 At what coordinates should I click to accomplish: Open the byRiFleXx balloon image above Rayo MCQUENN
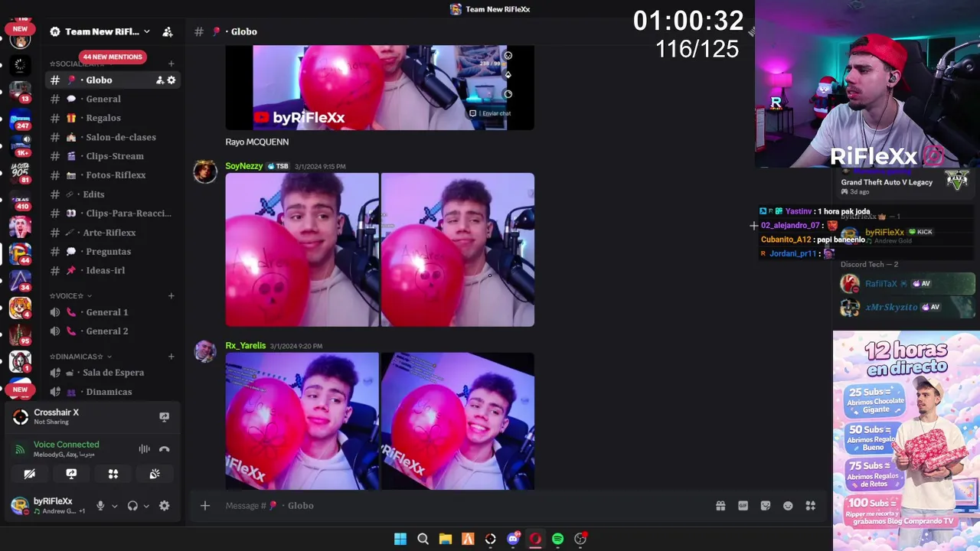coord(380,87)
